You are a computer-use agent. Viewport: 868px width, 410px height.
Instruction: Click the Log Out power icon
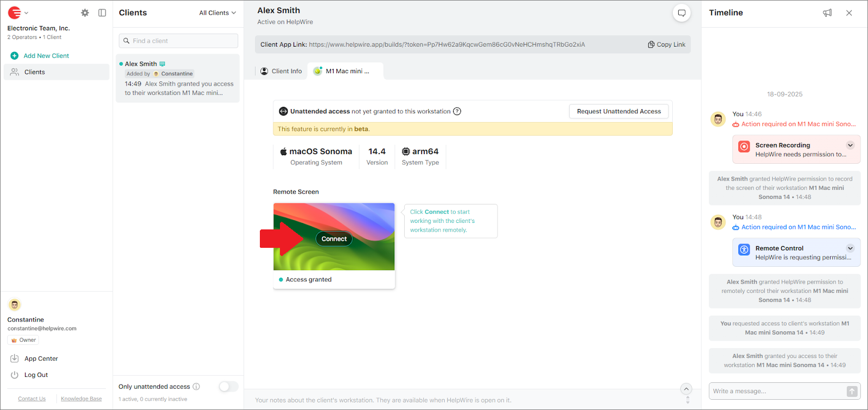[15, 375]
